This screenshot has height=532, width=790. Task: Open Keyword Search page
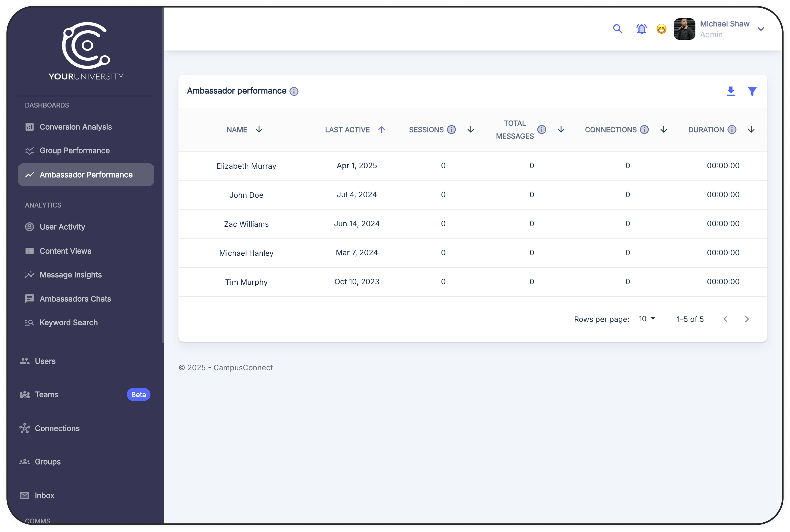tap(86, 323)
